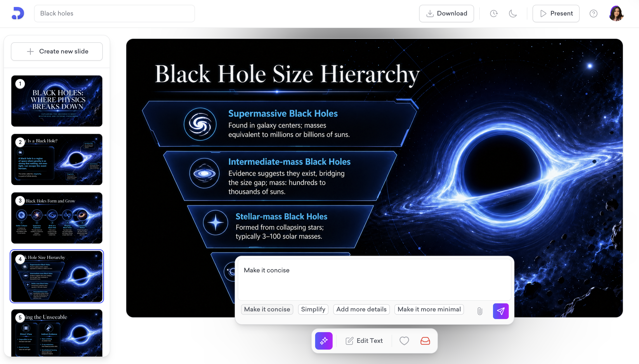Open version history clock icon
639x364 pixels.
494,14
